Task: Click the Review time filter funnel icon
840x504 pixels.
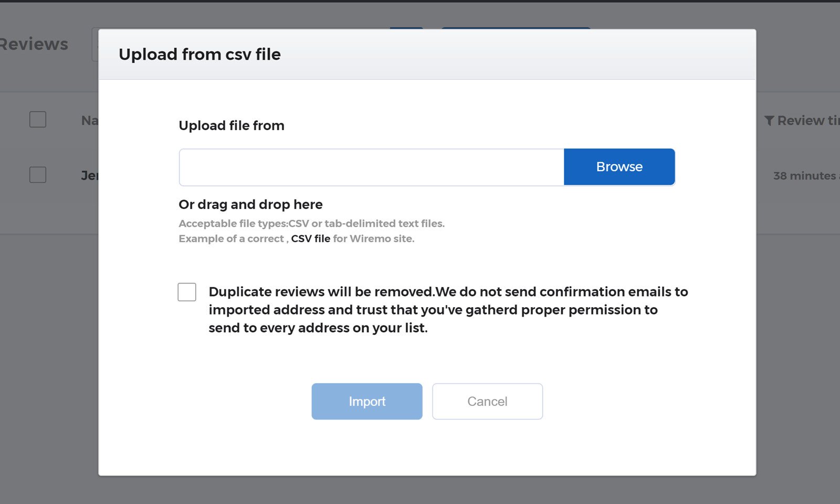Action: [769, 121]
